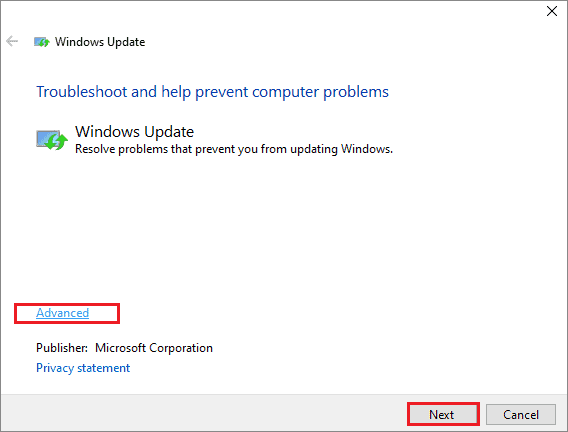The image size is (568, 432).
Task: Click the 'Resolve problems that prevent you' description
Action: (234, 149)
